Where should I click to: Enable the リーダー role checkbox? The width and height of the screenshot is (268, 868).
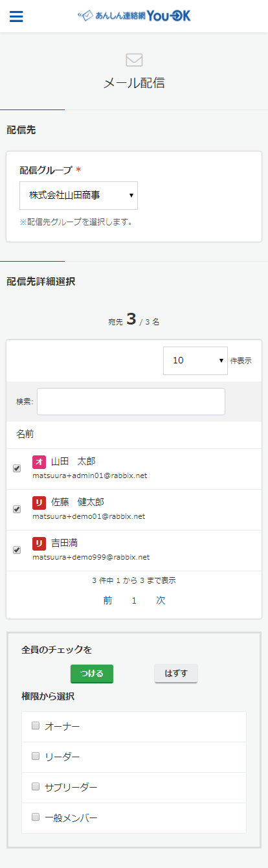click(36, 756)
